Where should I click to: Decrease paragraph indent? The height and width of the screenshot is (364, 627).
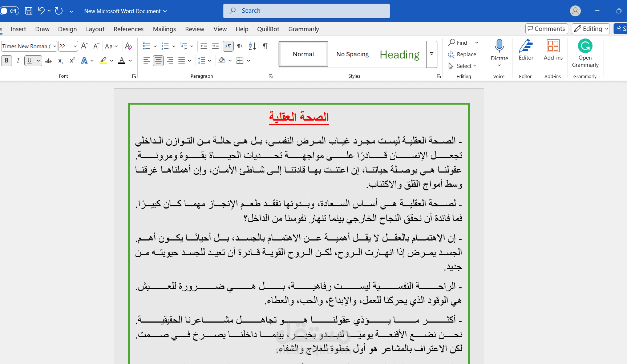point(204,46)
